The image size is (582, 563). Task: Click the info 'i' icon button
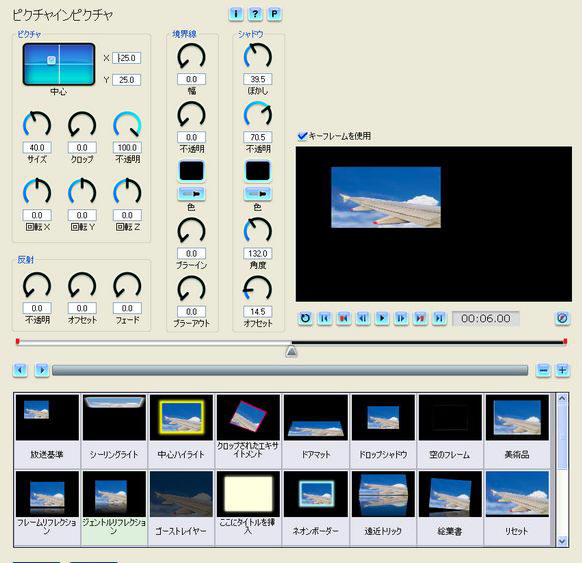coord(236,14)
